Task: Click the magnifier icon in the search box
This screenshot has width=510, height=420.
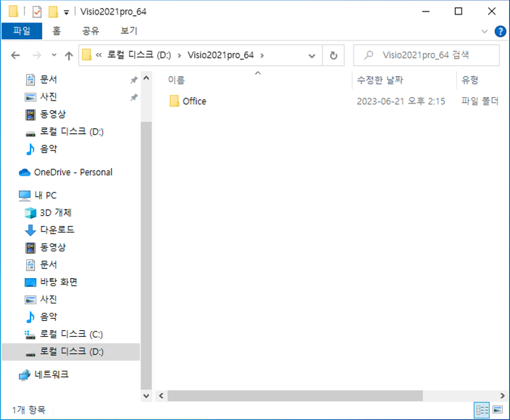Action: coord(369,55)
